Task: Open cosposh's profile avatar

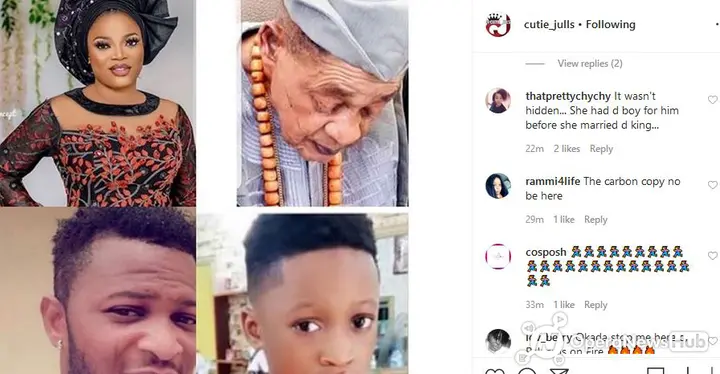Action: click(x=498, y=256)
